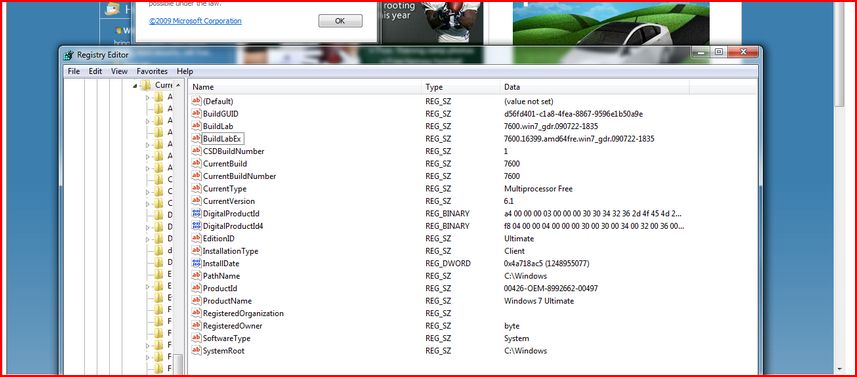This screenshot has width=857, height=377.
Task: Click the 'Windows 7 Ultimate' data cell
Action: pos(539,301)
